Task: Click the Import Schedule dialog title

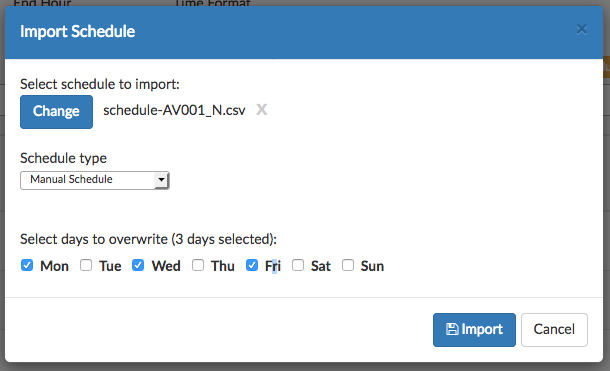Action: point(77,32)
